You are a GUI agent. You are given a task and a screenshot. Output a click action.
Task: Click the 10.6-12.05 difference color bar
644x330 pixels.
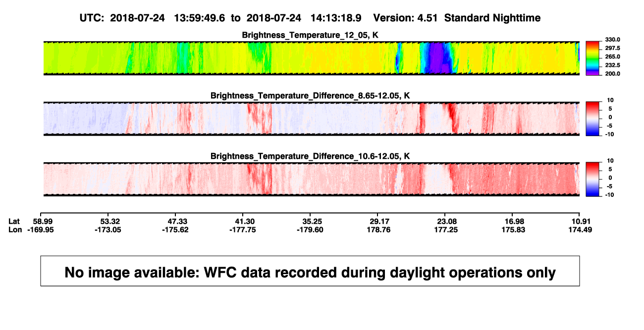click(593, 179)
